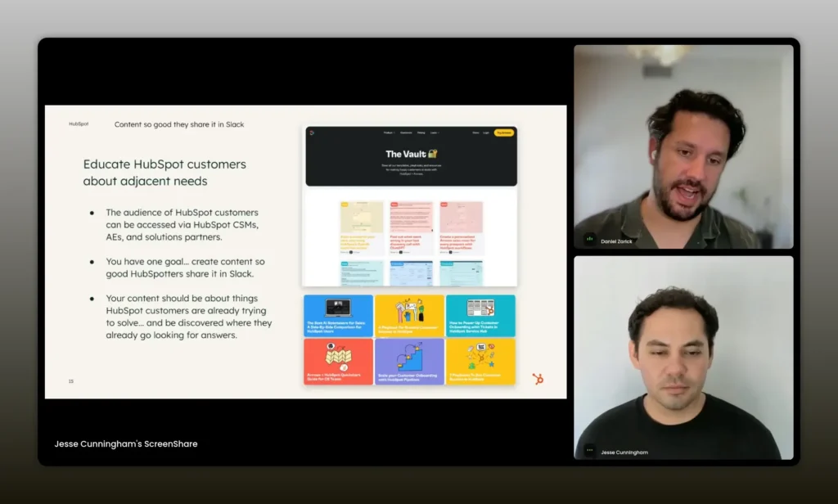The width and height of the screenshot is (838, 504).
Task: Click the Login link in the header
Action: (486, 132)
